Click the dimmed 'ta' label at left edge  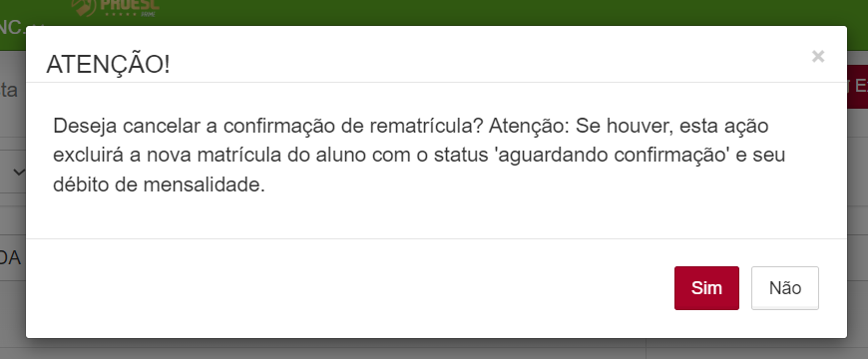pyautogui.click(x=9, y=90)
